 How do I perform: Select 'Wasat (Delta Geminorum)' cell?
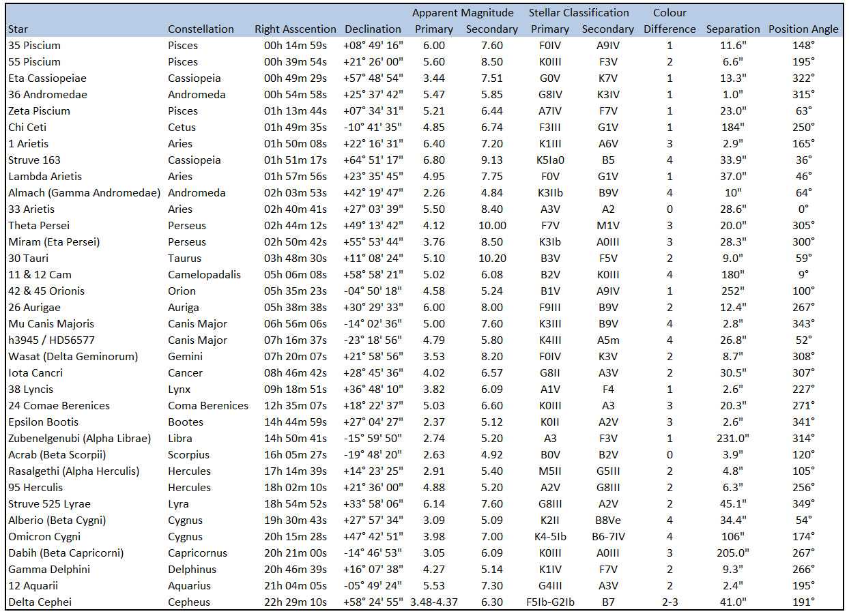tap(73, 357)
